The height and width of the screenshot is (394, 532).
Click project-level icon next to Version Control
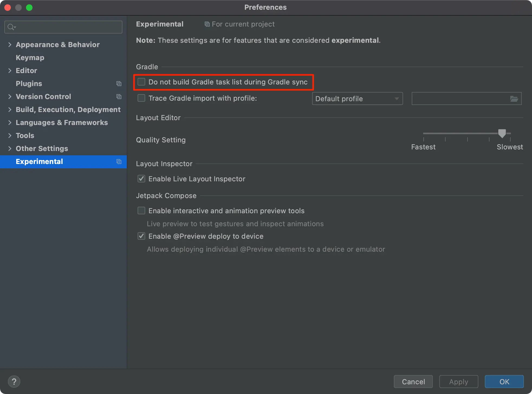tap(119, 97)
